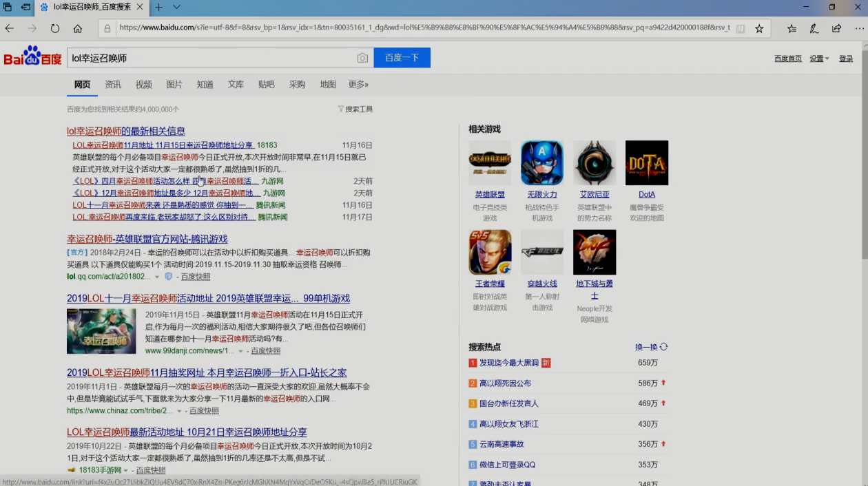The width and height of the screenshot is (868, 486).
Task: Switch to 贴吧 tab
Action: pos(266,84)
